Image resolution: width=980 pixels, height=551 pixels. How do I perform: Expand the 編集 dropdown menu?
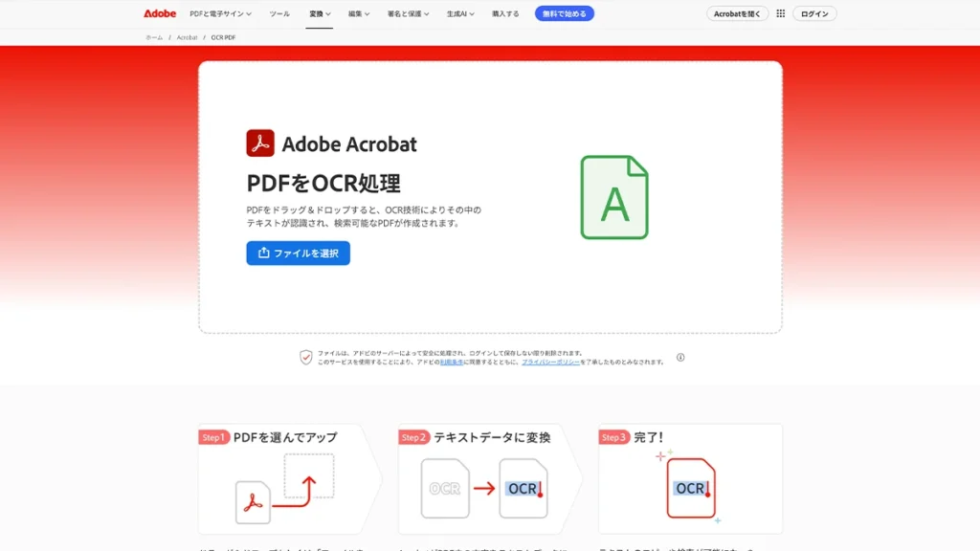click(359, 13)
